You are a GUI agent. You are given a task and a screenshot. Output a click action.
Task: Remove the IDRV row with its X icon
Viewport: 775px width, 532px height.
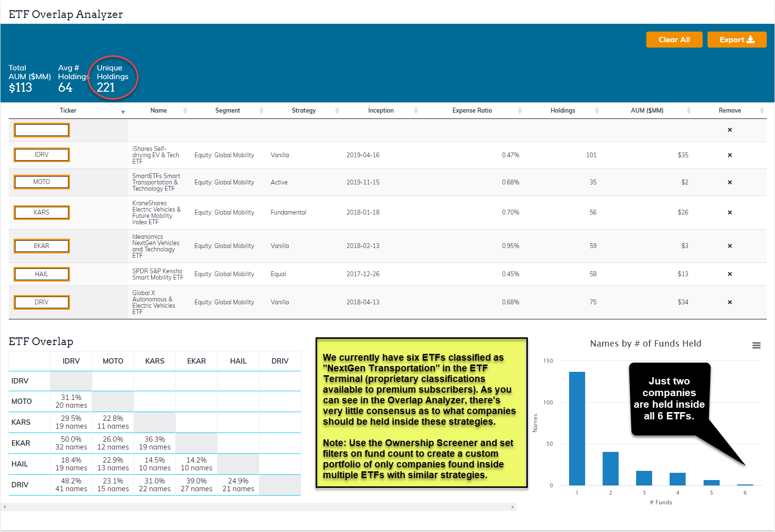coord(730,155)
